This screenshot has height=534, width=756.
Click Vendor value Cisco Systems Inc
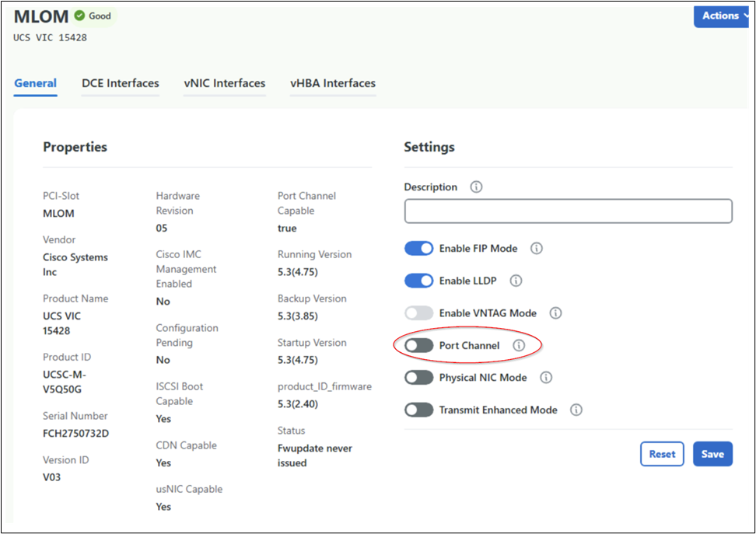pyautogui.click(x=75, y=264)
